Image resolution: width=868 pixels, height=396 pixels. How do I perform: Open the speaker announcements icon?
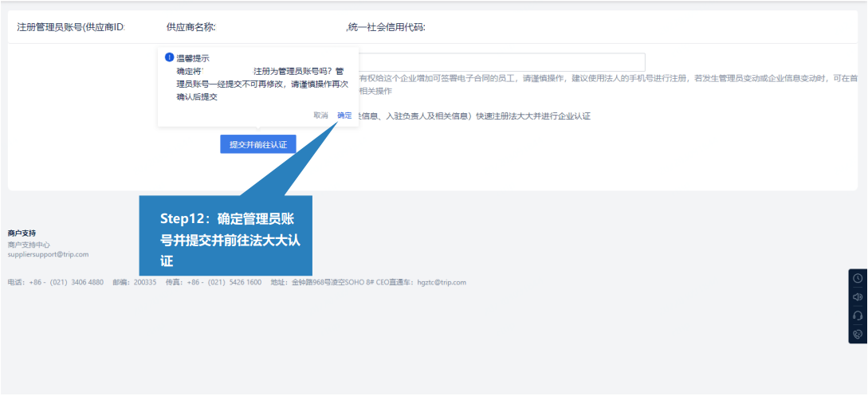click(858, 297)
